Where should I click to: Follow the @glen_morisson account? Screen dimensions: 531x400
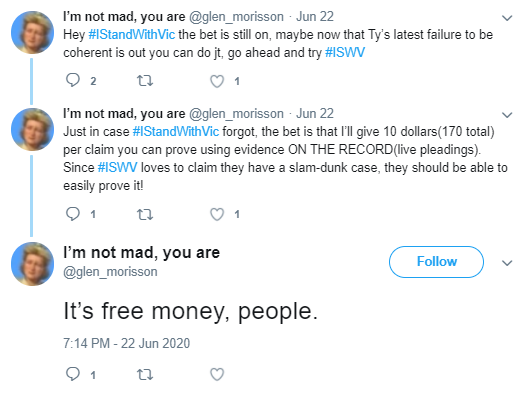(436, 262)
